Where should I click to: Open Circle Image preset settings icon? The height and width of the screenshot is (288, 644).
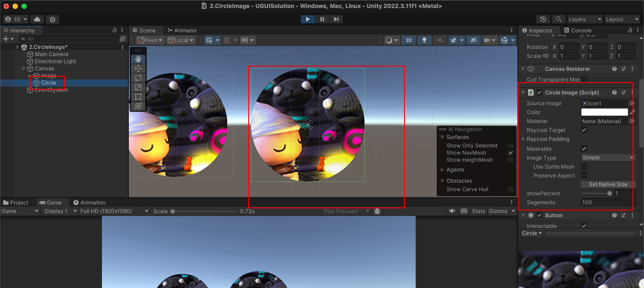click(x=623, y=93)
